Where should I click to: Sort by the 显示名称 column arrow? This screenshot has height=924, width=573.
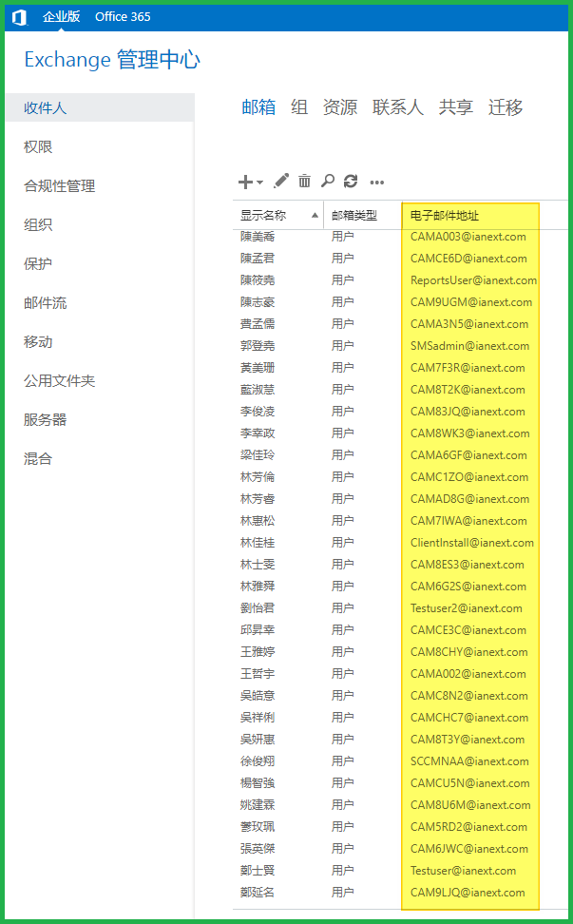(315, 216)
